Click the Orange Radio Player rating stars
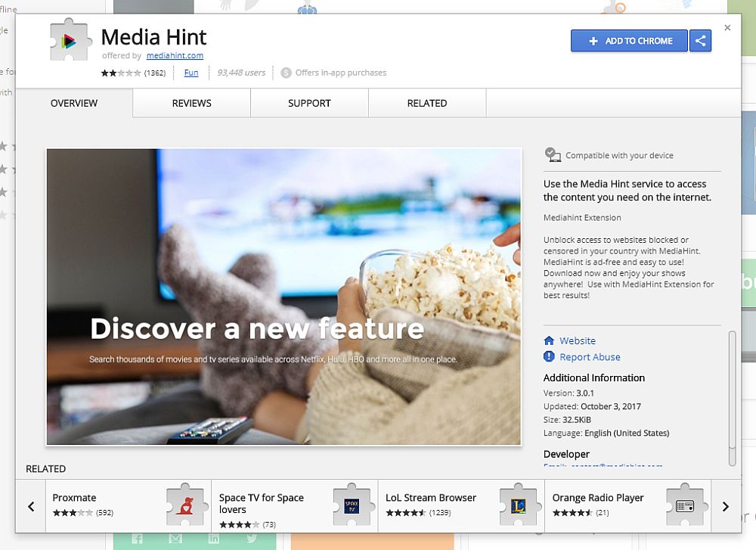The height and width of the screenshot is (550, 756). 573,513
